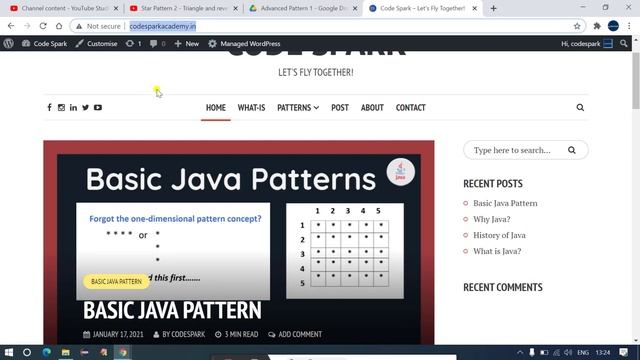Open the LinkedIn social icon

[73, 107]
